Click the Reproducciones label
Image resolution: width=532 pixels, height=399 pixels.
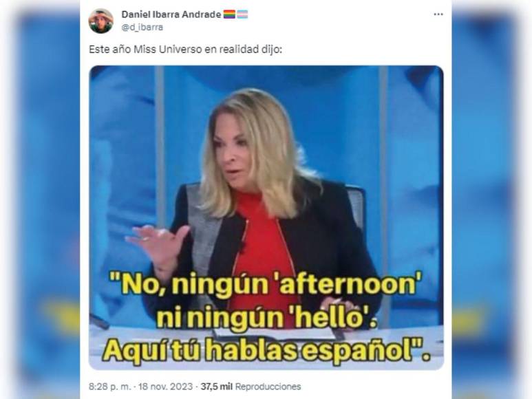268,387
